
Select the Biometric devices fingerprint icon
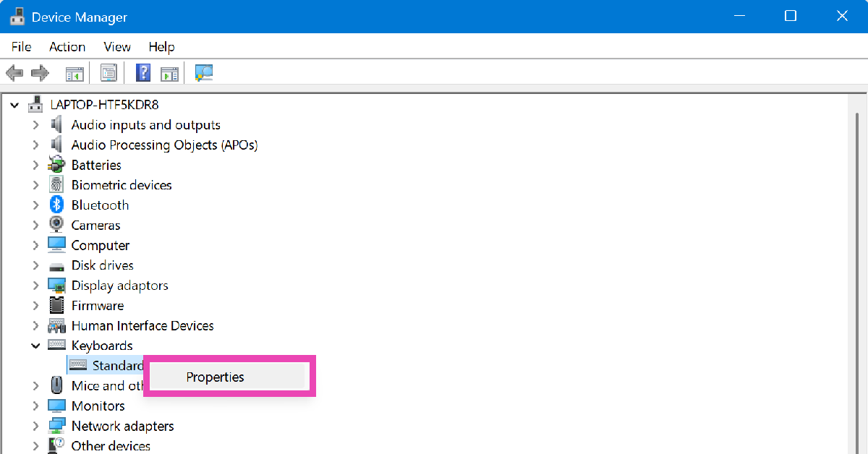click(x=56, y=185)
